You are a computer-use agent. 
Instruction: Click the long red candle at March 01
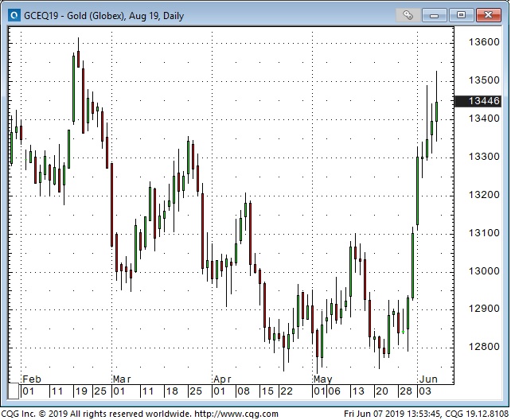point(111,204)
